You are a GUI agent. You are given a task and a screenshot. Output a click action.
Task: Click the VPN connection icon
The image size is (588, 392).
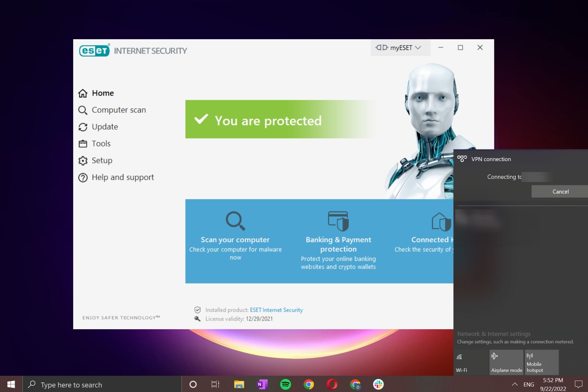(x=462, y=159)
